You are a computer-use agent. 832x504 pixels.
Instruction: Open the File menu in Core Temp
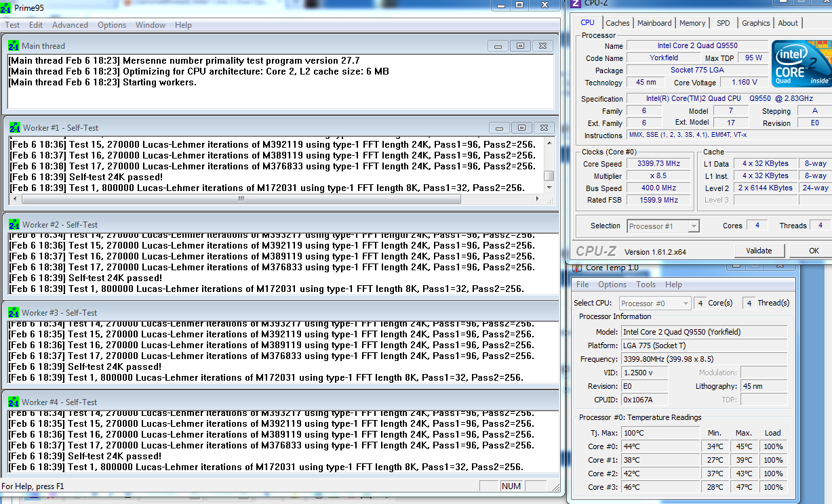(x=582, y=285)
